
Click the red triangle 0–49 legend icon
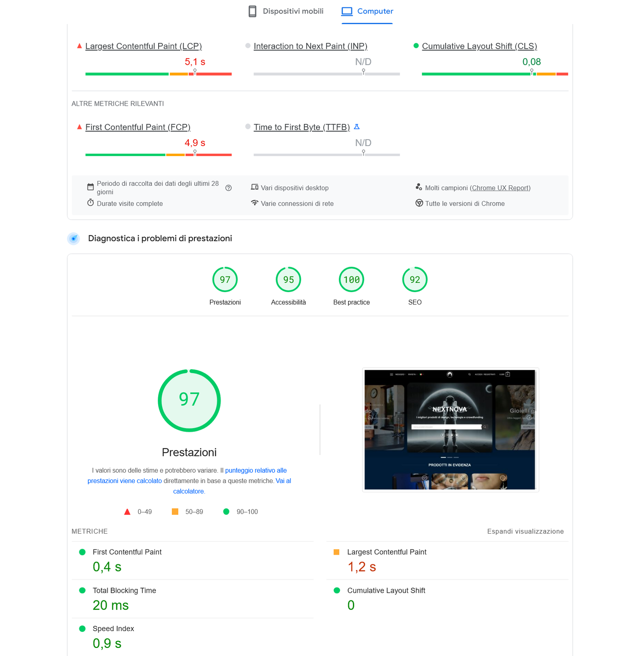[x=127, y=512]
